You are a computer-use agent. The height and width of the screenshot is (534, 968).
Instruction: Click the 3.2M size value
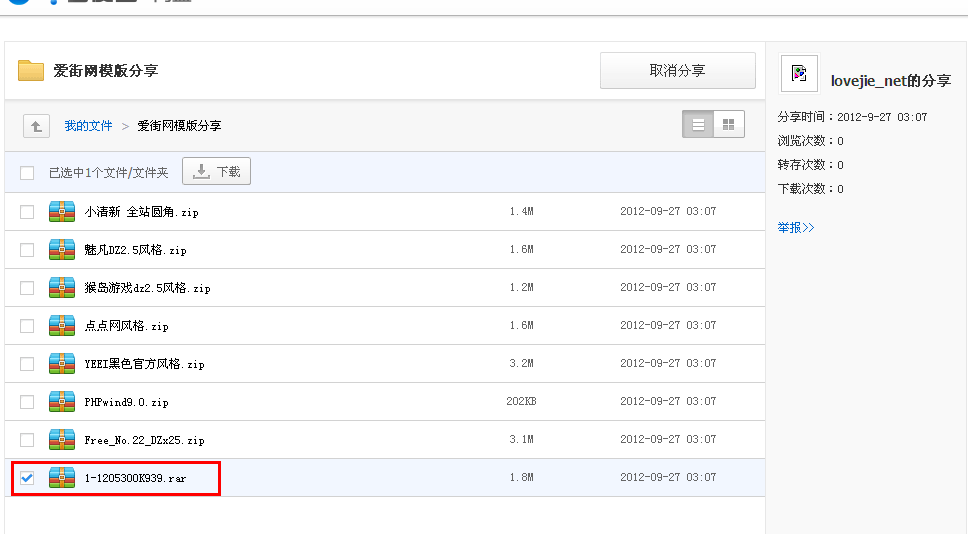(521, 363)
